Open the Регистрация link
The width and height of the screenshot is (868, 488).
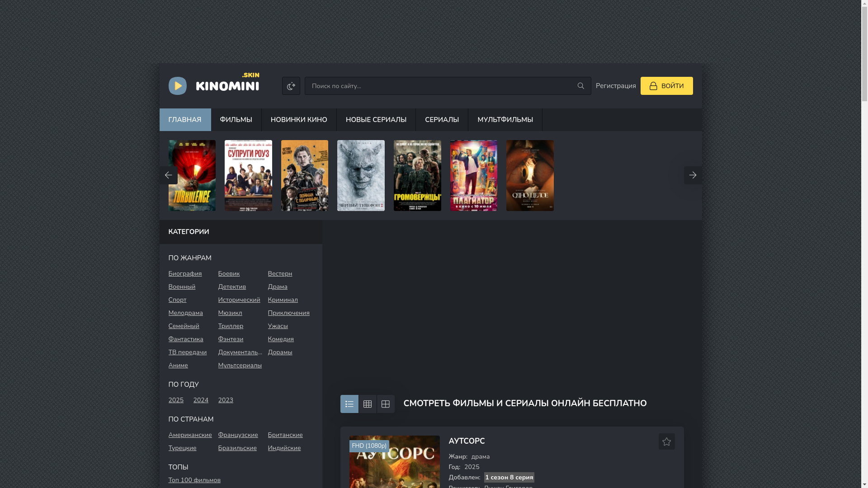tap(616, 86)
